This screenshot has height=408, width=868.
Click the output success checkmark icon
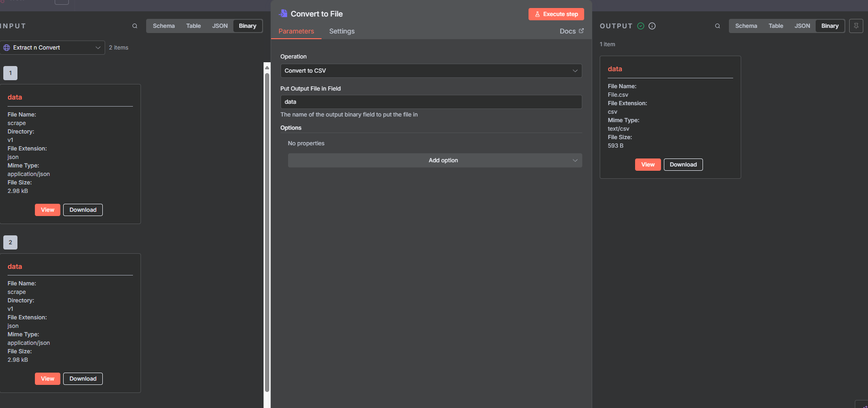(640, 26)
